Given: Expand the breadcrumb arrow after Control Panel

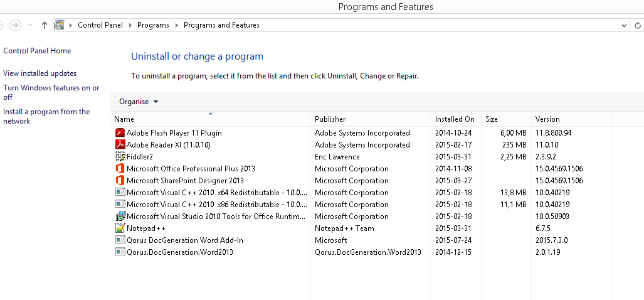Looking at the screenshot, I should [130, 25].
